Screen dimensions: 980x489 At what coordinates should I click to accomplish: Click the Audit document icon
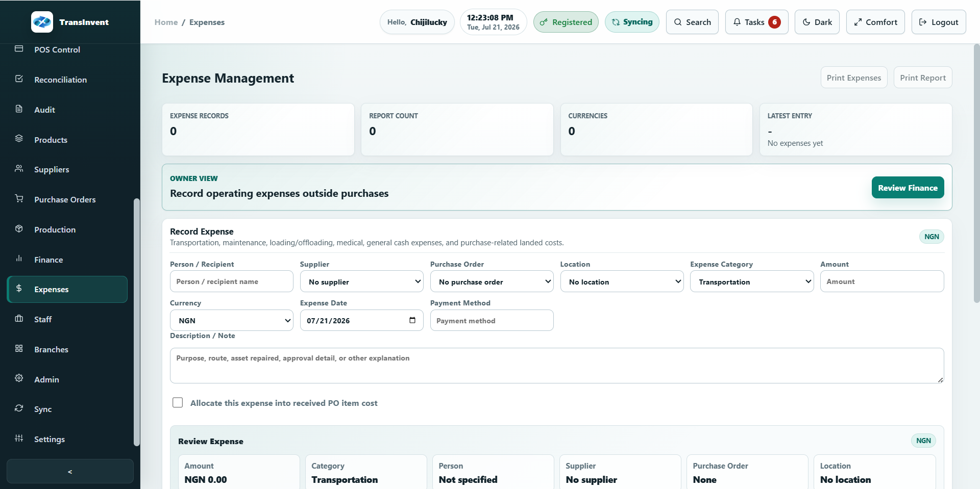pyautogui.click(x=19, y=109)
